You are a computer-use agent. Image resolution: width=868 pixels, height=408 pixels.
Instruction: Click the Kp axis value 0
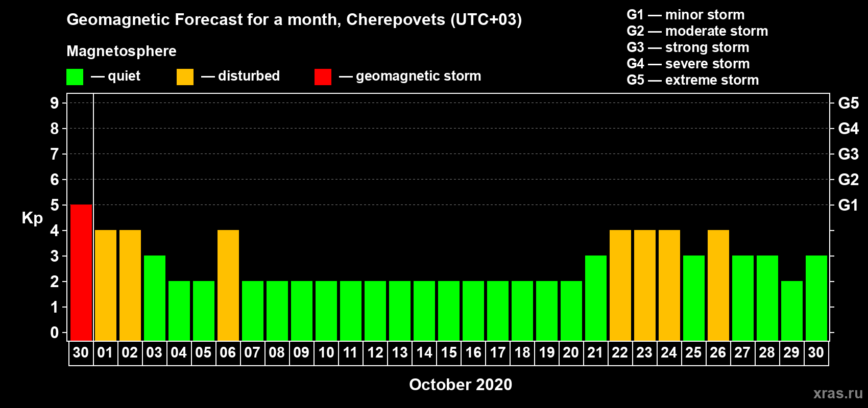coord(55,333)
